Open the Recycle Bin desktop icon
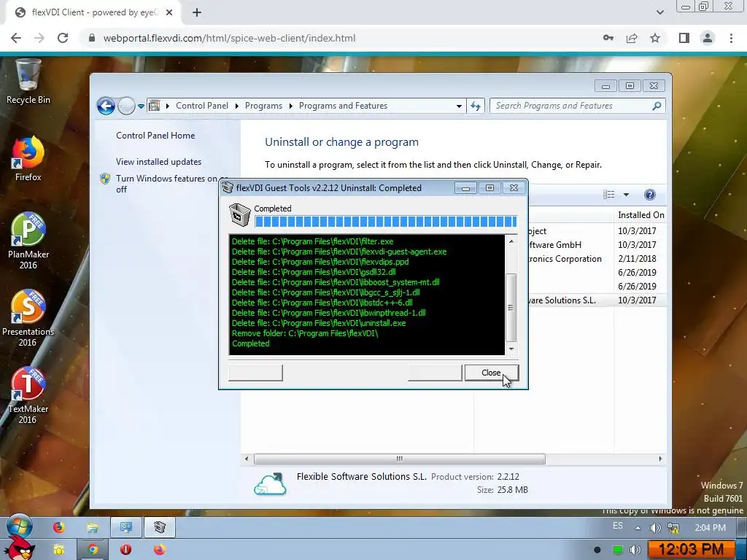The width and height of the screenshot is (747, 560). (28, 82)
